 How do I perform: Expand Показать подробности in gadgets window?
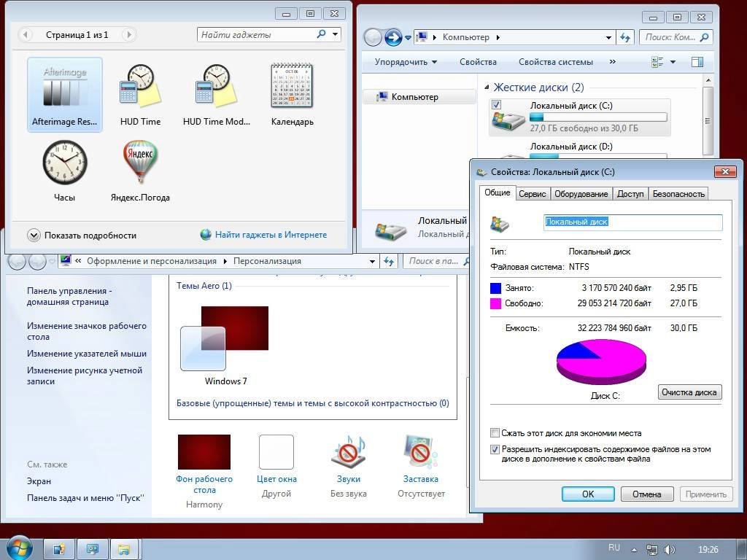click(x=82, y=236)
